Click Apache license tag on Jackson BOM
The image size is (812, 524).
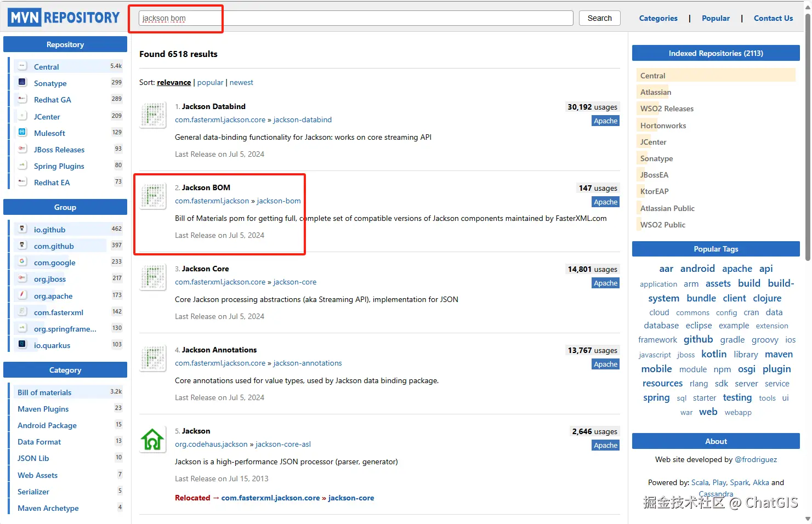606,202
